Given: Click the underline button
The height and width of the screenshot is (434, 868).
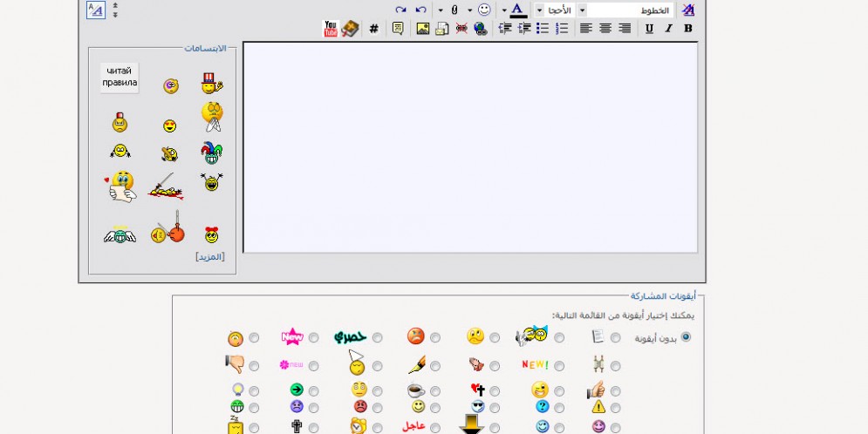Looking at the screenshot, I should tap(650, 29).
